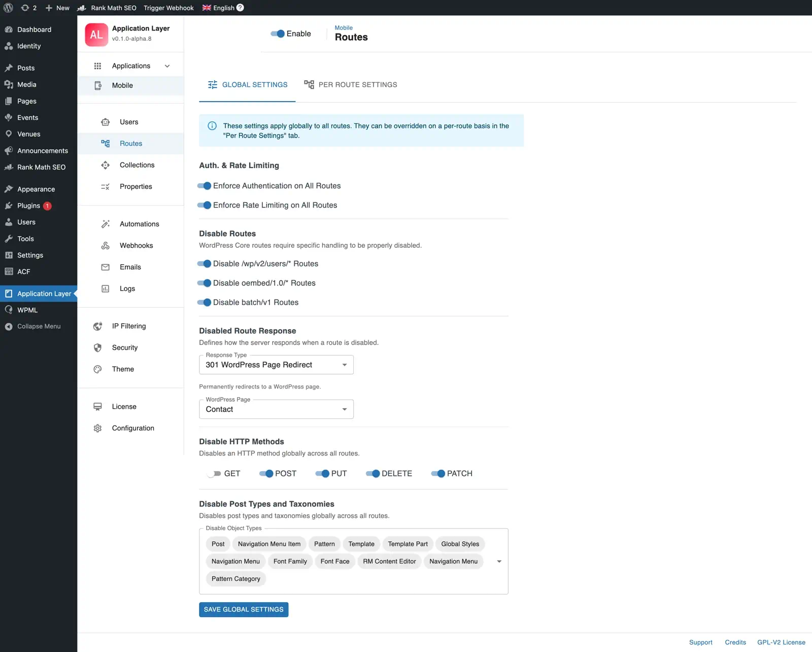Open the Theme palette icon

[97, 369]
